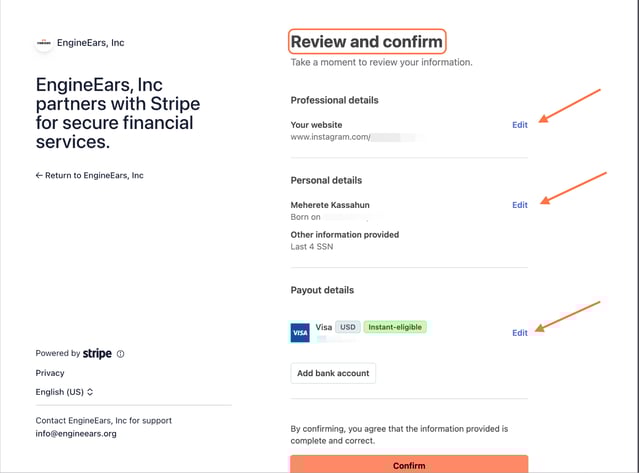The width and height of the screenshot is (639, 473).
Task: Edit the website under Professional details
Action: click(520, 123)
